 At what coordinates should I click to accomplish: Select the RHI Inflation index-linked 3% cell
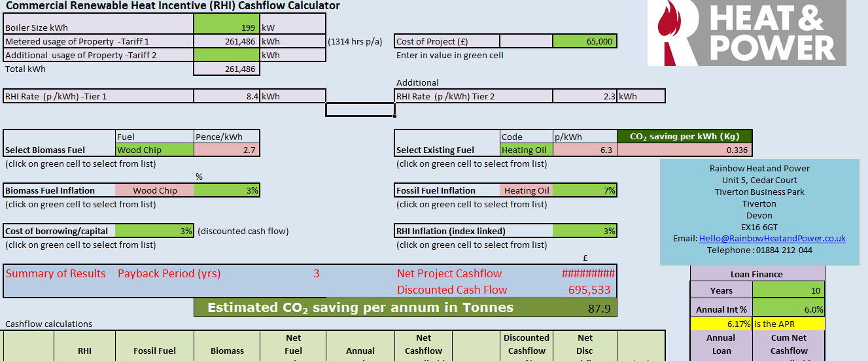(584, 231)
